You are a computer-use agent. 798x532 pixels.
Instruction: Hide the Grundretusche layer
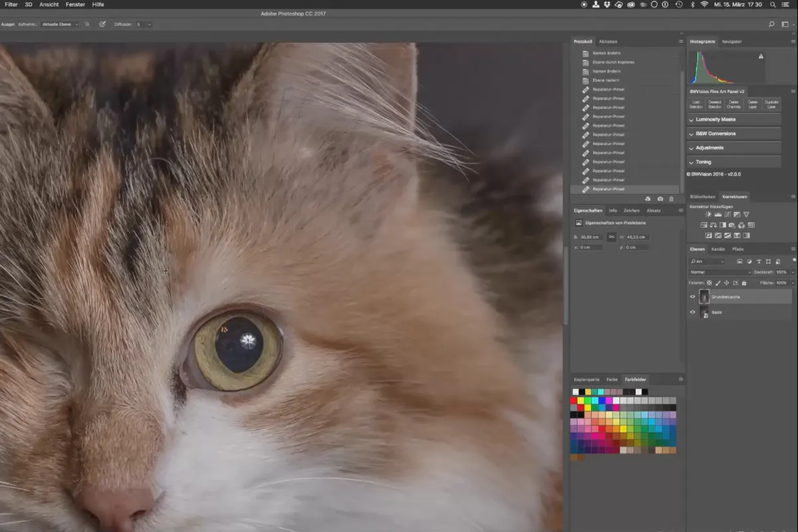tap(692, 297)
